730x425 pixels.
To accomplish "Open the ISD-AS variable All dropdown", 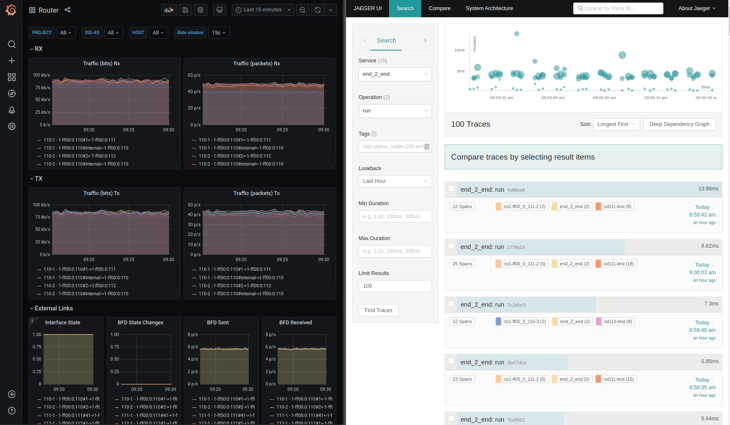I will (113, 33).
